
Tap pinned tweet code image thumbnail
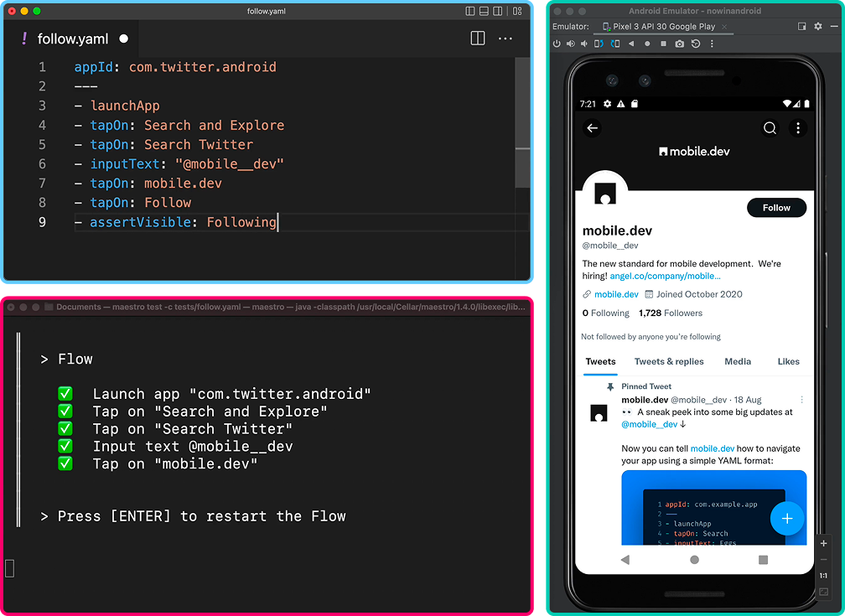[713, 508]
